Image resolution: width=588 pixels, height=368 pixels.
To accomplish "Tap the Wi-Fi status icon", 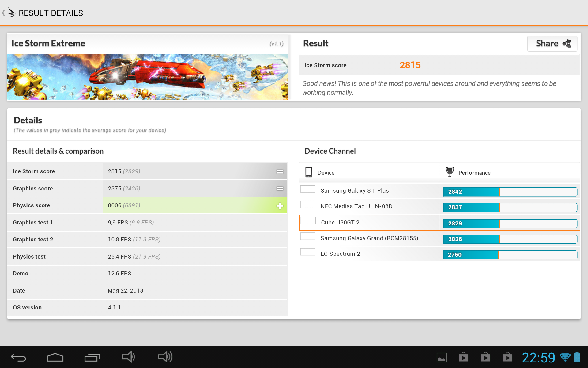I will 565,357.
